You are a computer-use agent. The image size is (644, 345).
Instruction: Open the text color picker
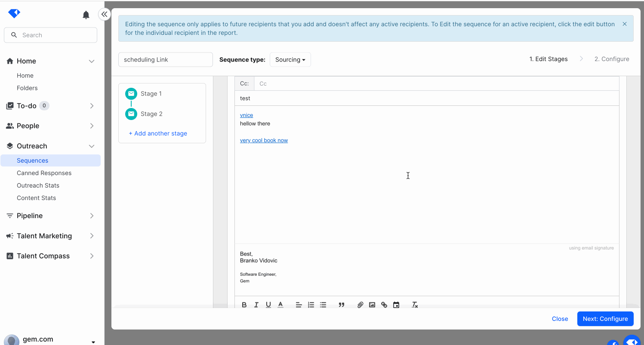280,305
